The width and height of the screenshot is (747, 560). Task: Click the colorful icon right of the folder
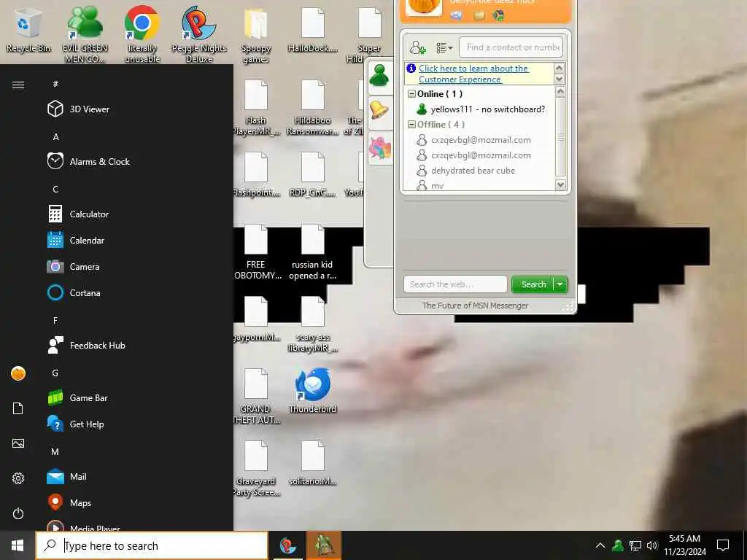pos(498,16)
